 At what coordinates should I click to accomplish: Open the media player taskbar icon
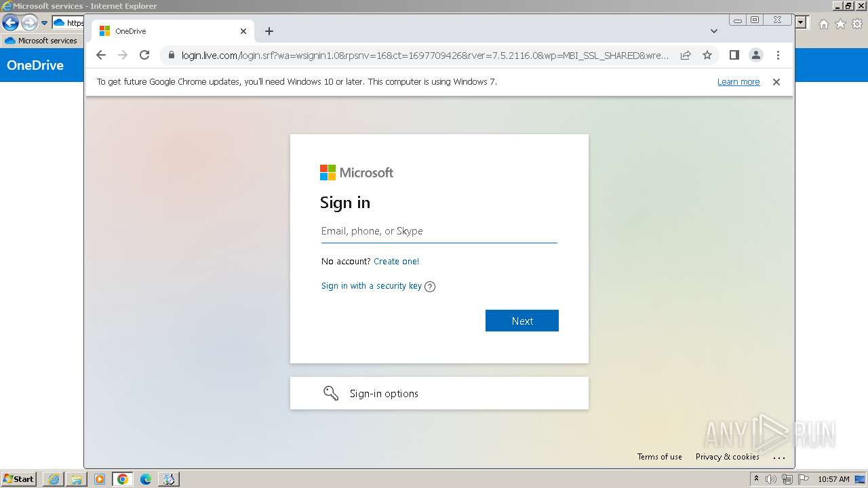100,479
